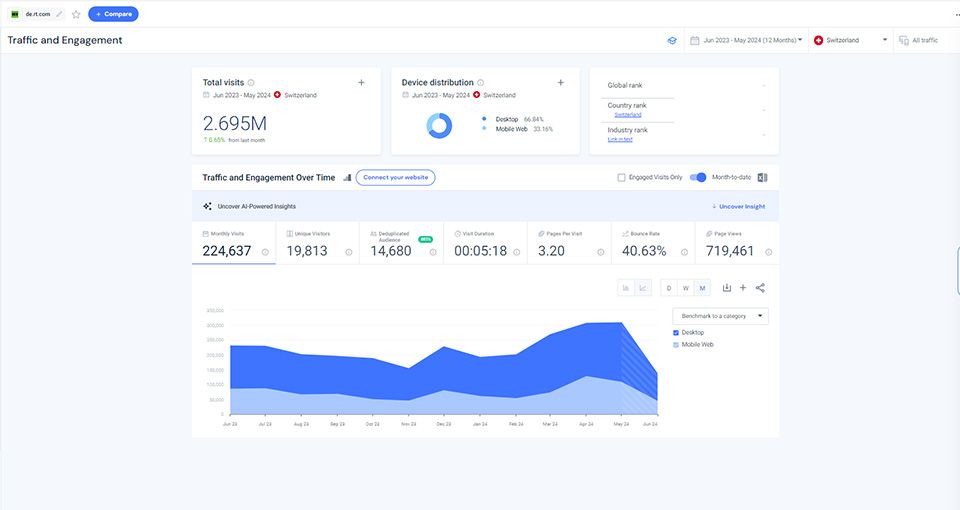Click the info icon beside Device distribution

pyautogui.click(x=481, y=83)
